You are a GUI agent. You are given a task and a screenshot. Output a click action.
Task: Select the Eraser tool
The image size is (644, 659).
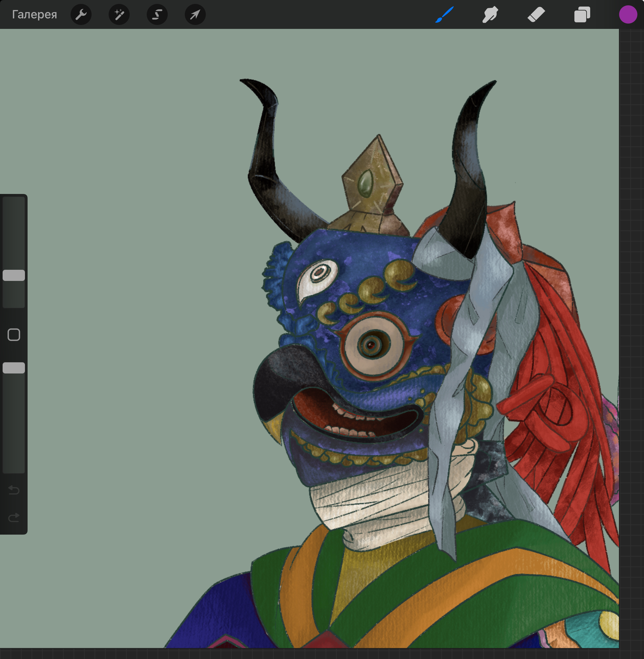(536, 14)
